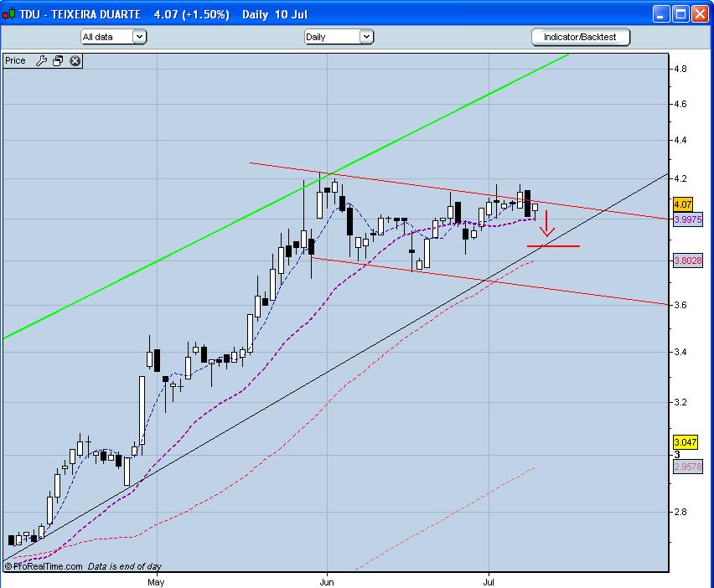Close the Price panel with X icon
Image resolution: width=714 pixels, height=588 pixels.
[x=75, y=60]
